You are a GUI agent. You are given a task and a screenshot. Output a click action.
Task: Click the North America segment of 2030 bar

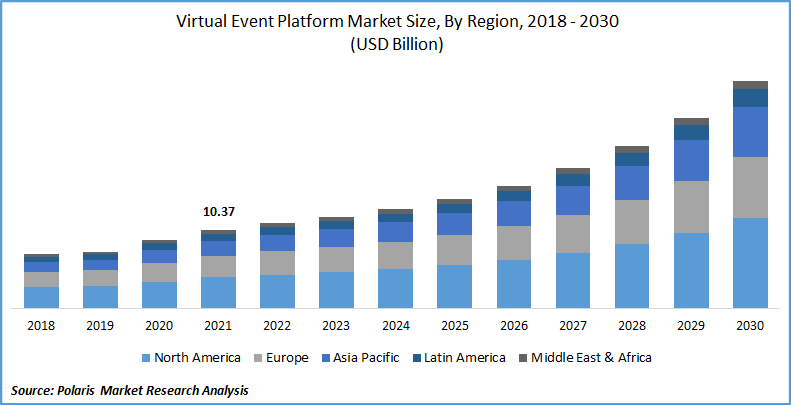click(x=750, y=263)
